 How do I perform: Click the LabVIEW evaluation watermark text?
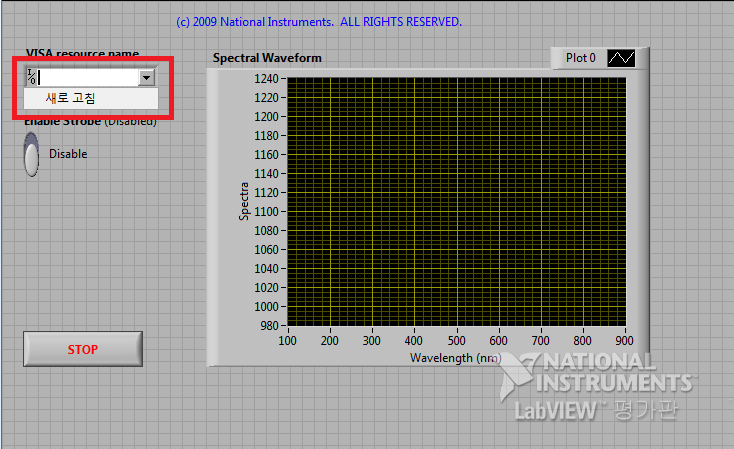click(601, 409)
